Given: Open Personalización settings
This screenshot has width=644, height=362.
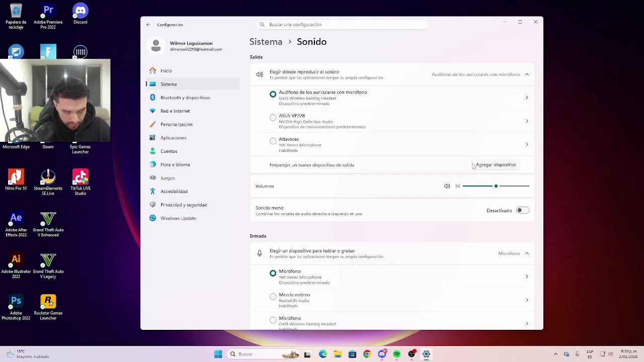Looking at the screenshot, I should click(193, 124).
